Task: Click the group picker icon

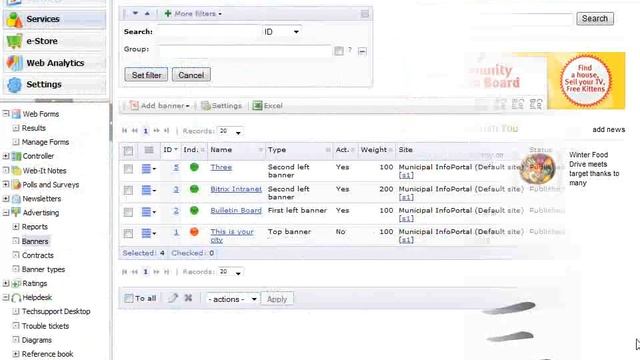Action: point(338,51)
